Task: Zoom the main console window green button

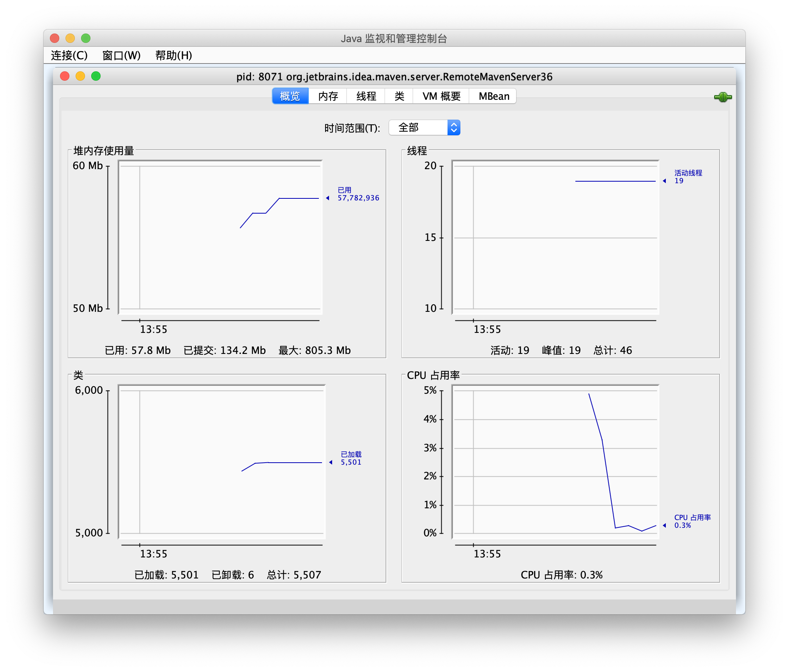Action: point(86,38)
